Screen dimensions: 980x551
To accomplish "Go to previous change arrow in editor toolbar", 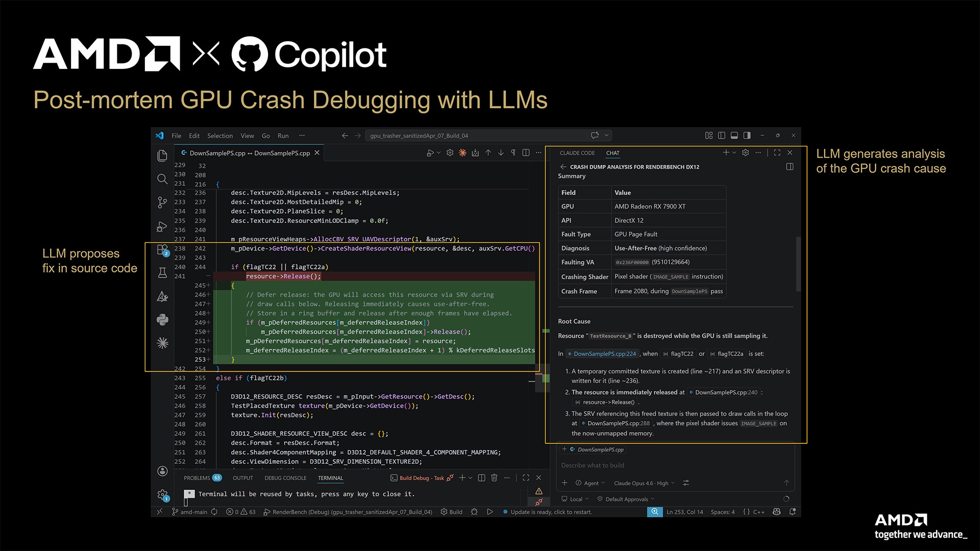I will click(x=488, y=153).
